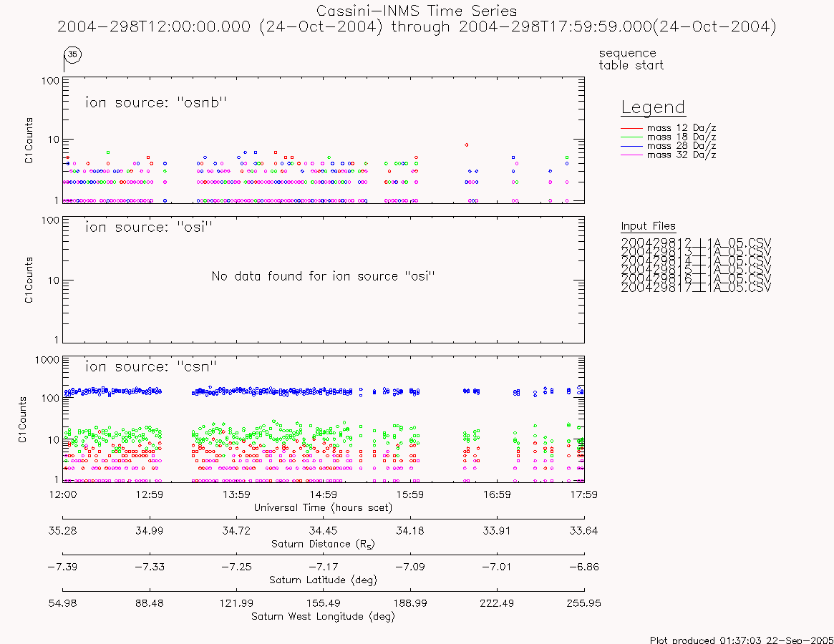Click the -7.09 latitude value
834x644 pixels.
point(410,567)
